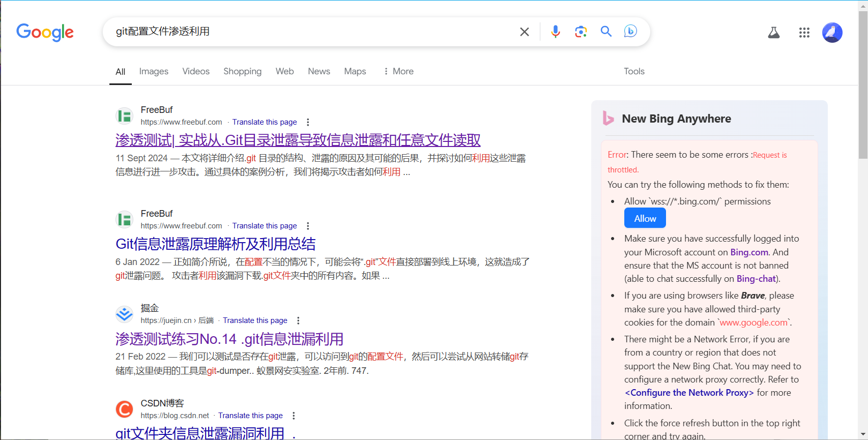The height and width of the screenshot is (440, 868).
Task: Open the Bing-chat link
Action: [x=756, y=279]
